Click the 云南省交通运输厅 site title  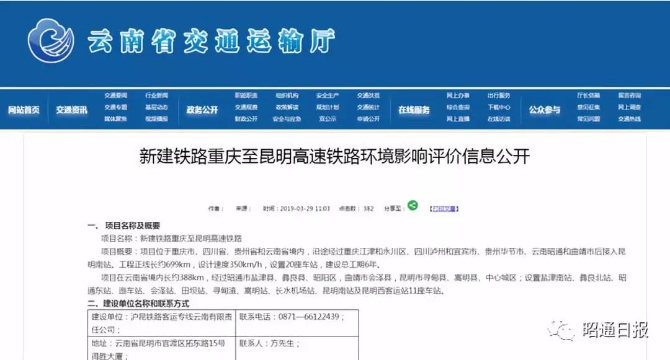pos(212,41)
